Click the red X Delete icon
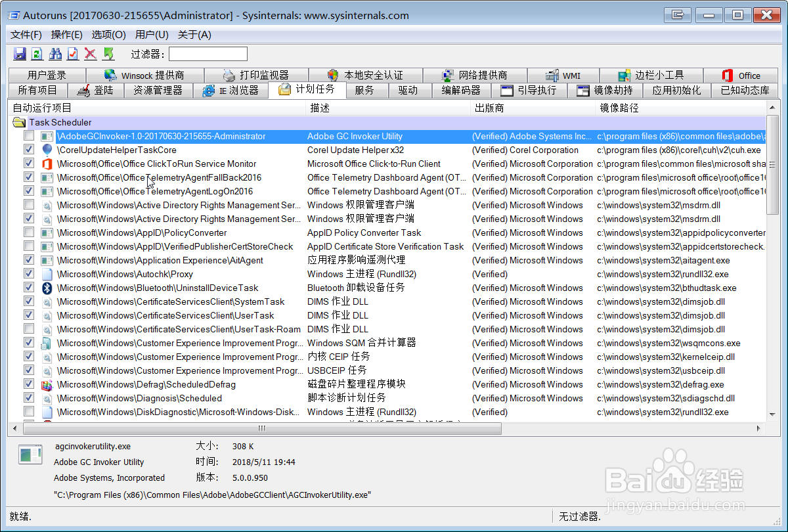 (x=91, y=54)
